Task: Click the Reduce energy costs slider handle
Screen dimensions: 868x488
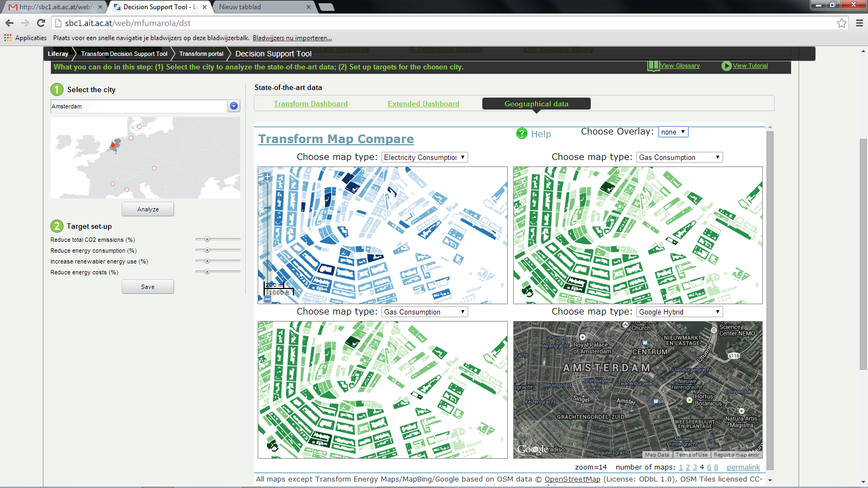Action: (x=207, y=272)
